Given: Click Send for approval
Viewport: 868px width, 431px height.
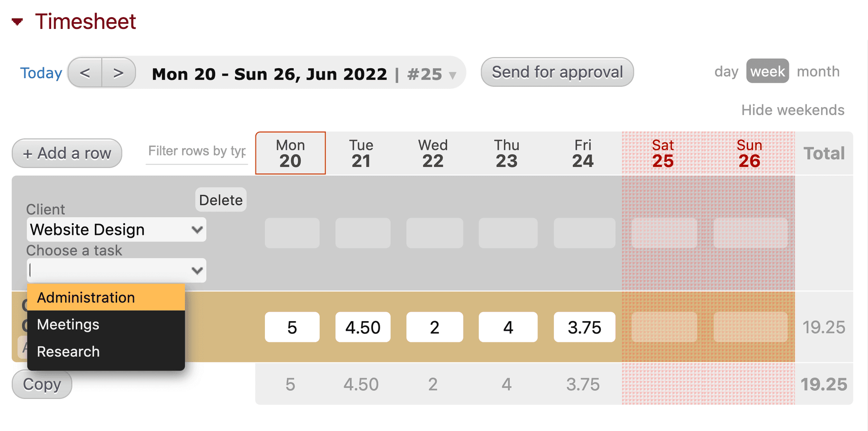Looking at the screenshot, I should point(557,71).
